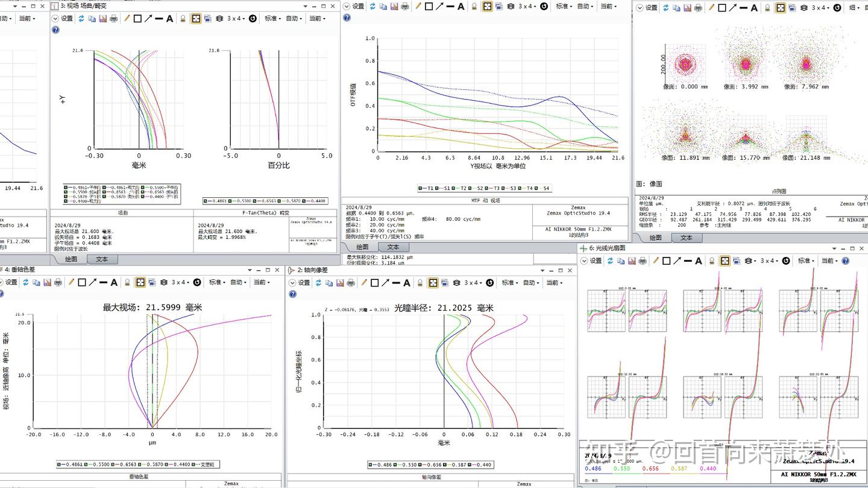This screenshot has height=488, width=868.
Task: Print the ray fan (光线光扇图) plot
Action: (642, 261)
